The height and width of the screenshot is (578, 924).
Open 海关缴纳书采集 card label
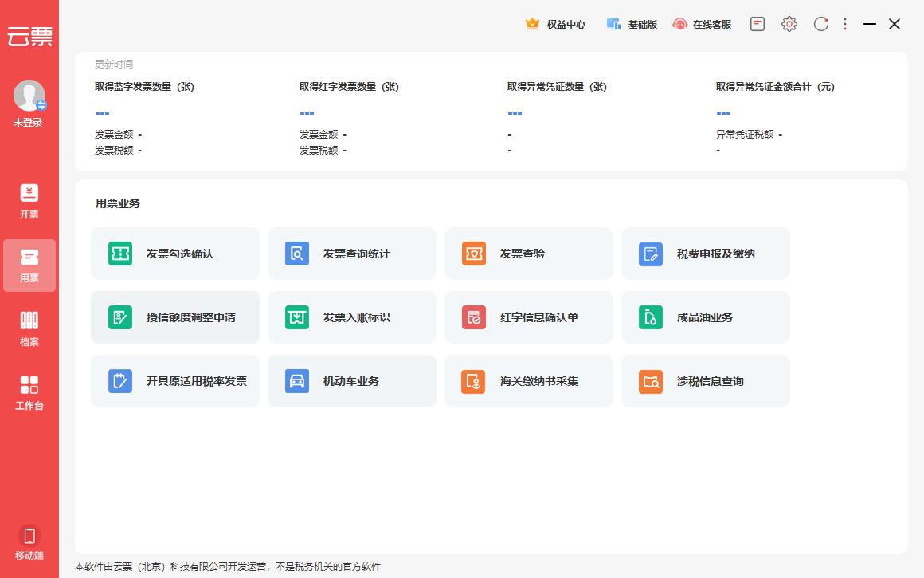point(538,381)
